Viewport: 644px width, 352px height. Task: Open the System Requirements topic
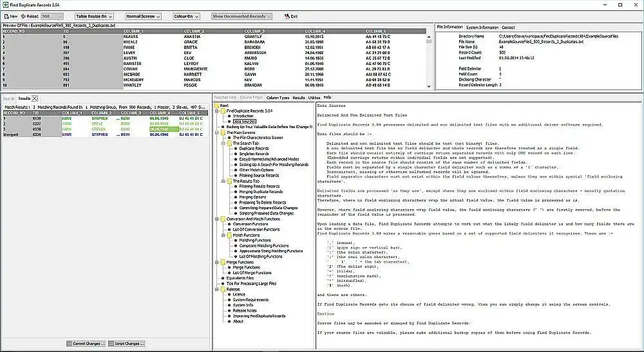coord(251,300)
